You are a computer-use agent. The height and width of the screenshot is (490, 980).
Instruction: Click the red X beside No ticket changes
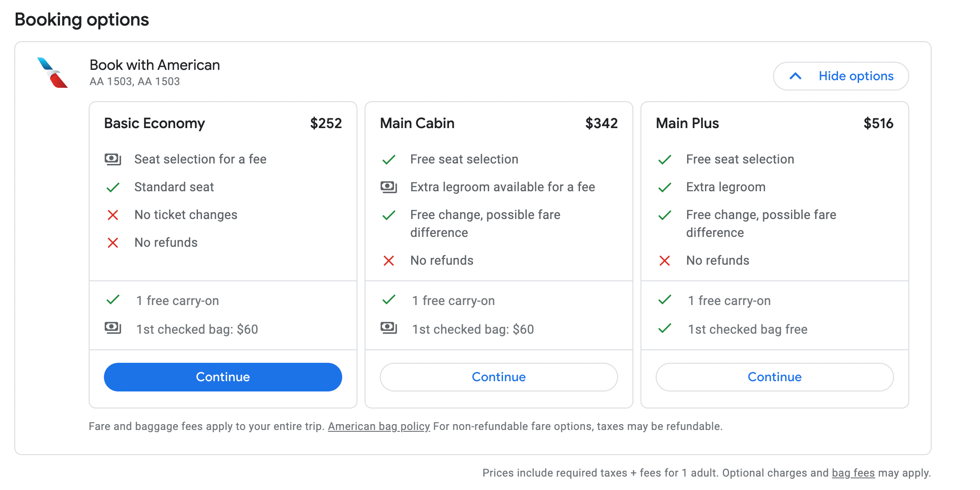tap(113, 215)
